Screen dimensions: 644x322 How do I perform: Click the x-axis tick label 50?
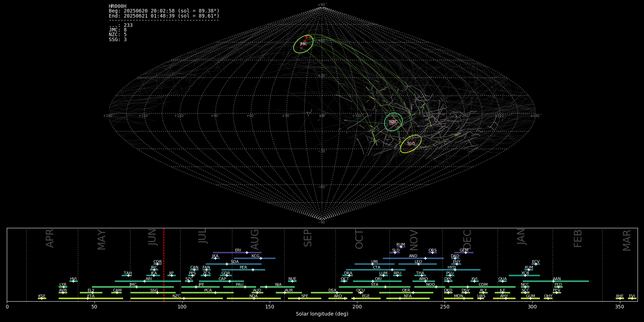click(94, 307)
